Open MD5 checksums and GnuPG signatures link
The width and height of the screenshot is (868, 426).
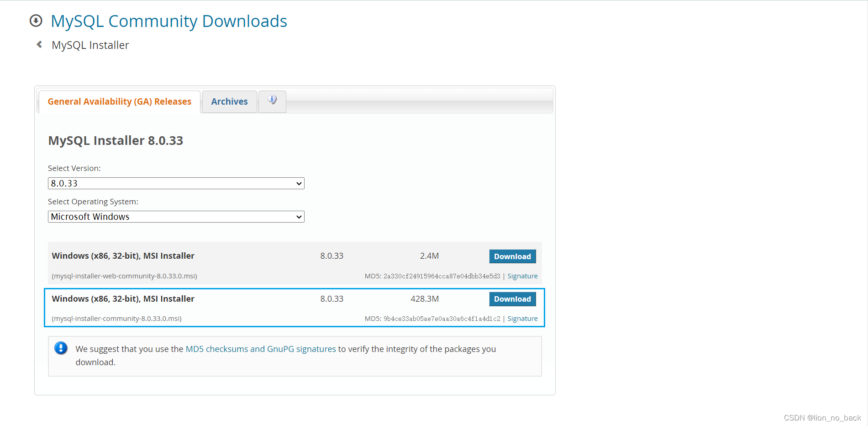(261, 349)
